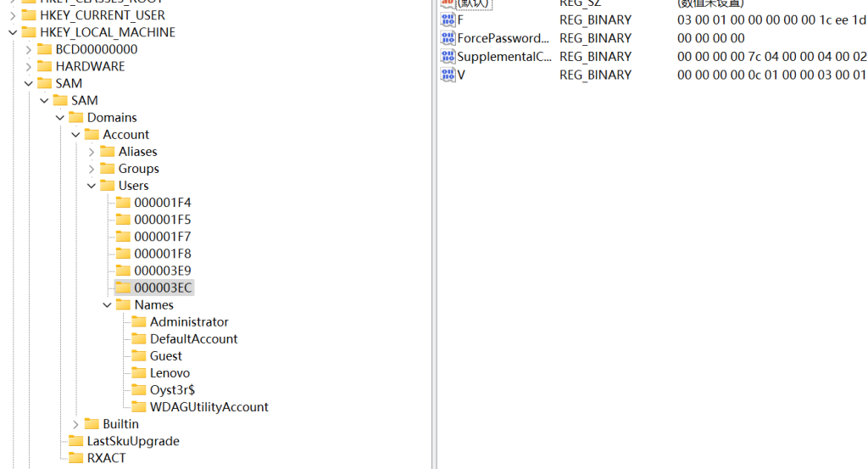868x469 pixels.
Task: Click the binary icon of value V
Action: coord(448,75)
